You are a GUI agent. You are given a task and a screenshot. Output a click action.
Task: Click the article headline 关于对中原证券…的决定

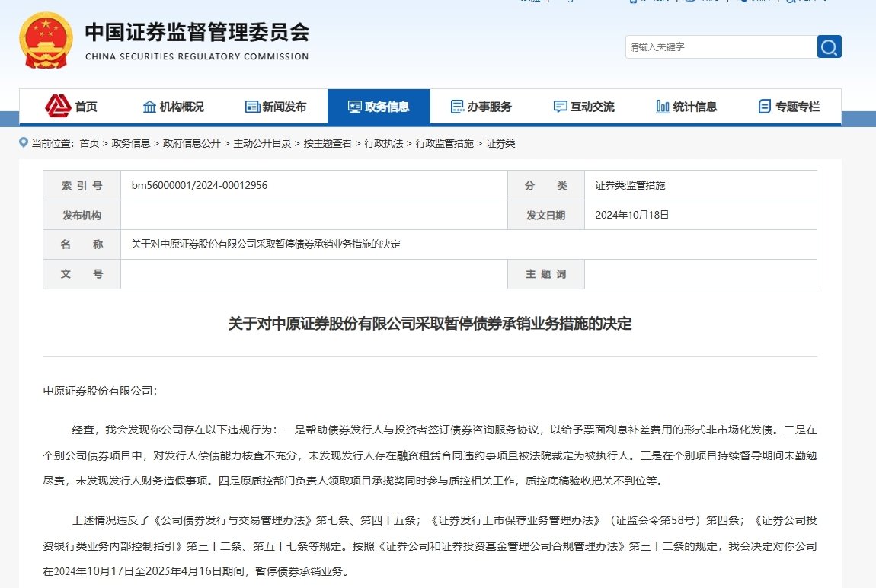(430, 324)
